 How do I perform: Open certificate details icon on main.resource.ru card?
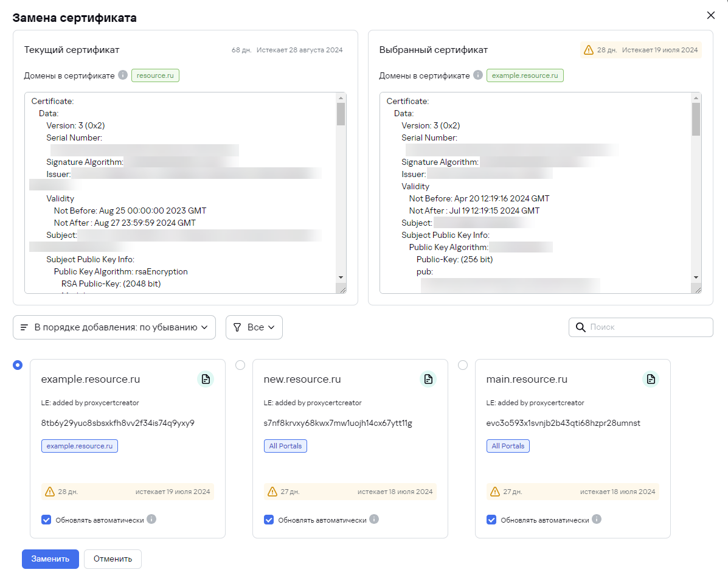(651, 380)
